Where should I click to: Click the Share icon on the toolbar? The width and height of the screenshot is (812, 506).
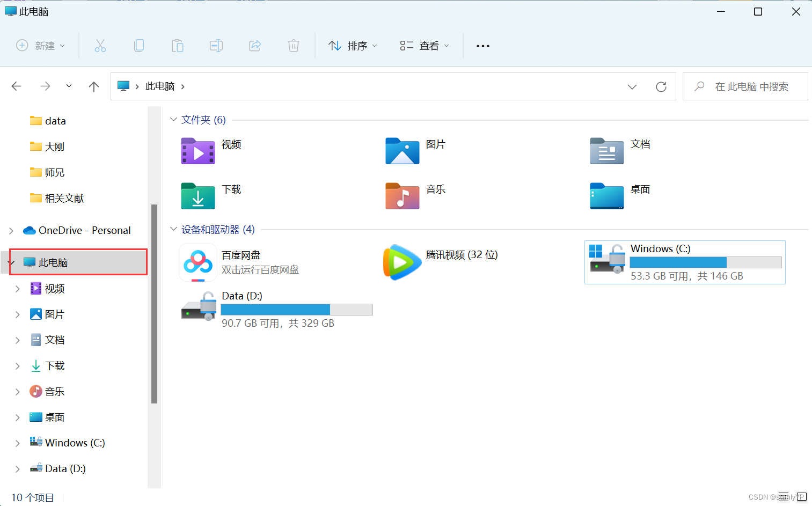pos(255,46)
